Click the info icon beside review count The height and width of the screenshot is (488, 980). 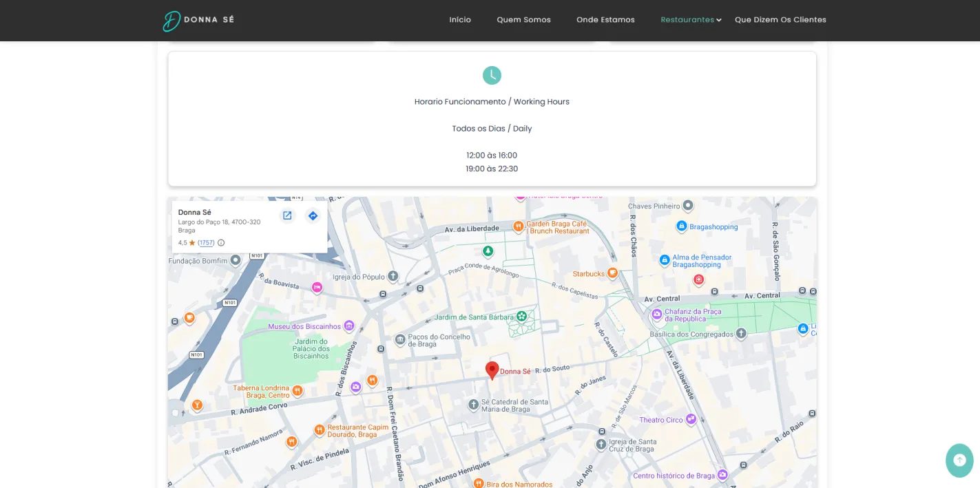pos(221,243)
